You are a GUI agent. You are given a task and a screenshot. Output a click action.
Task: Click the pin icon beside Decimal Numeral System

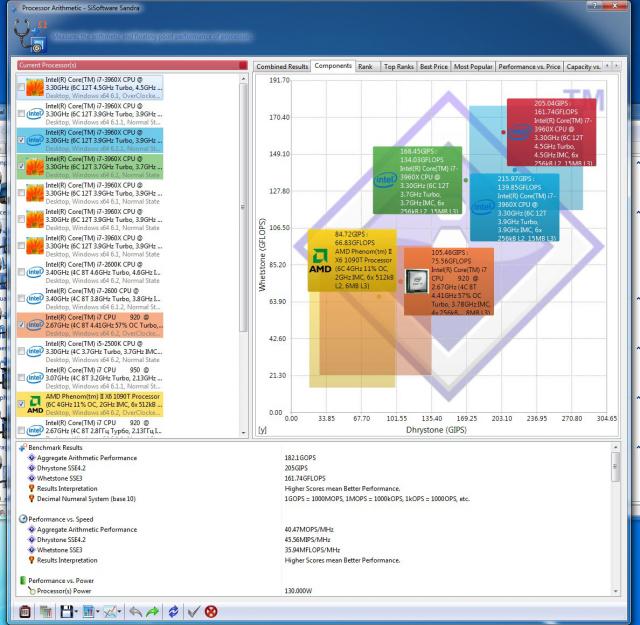pos(31,498)
